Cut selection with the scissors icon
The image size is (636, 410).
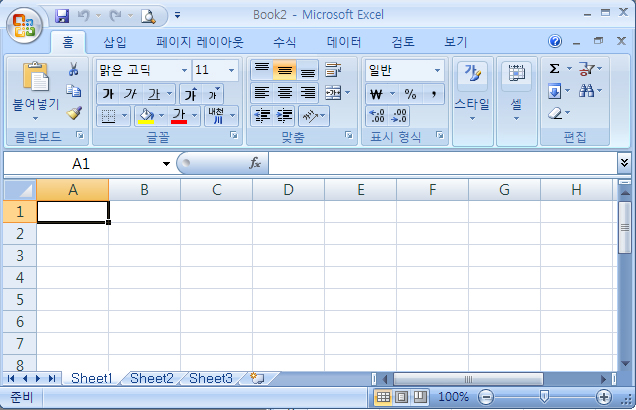pyautogui.click(x=73, y=69)
